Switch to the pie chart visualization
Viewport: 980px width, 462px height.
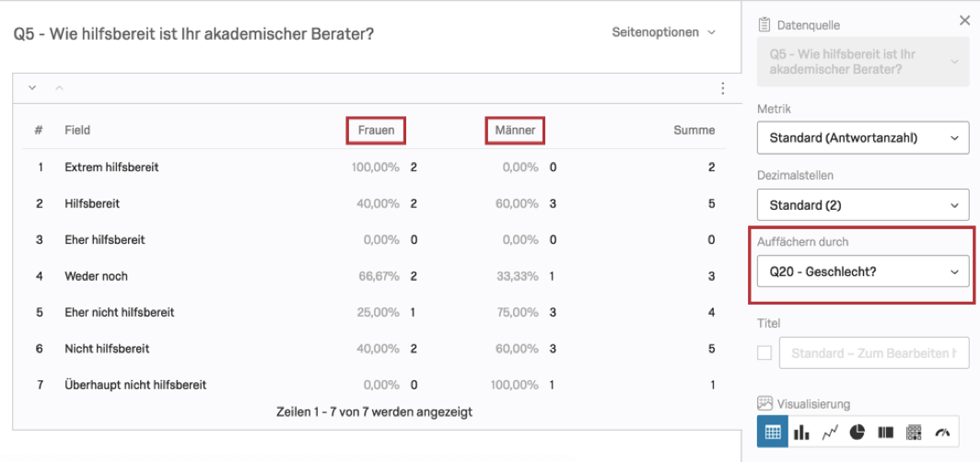click(x=857, y=432)
